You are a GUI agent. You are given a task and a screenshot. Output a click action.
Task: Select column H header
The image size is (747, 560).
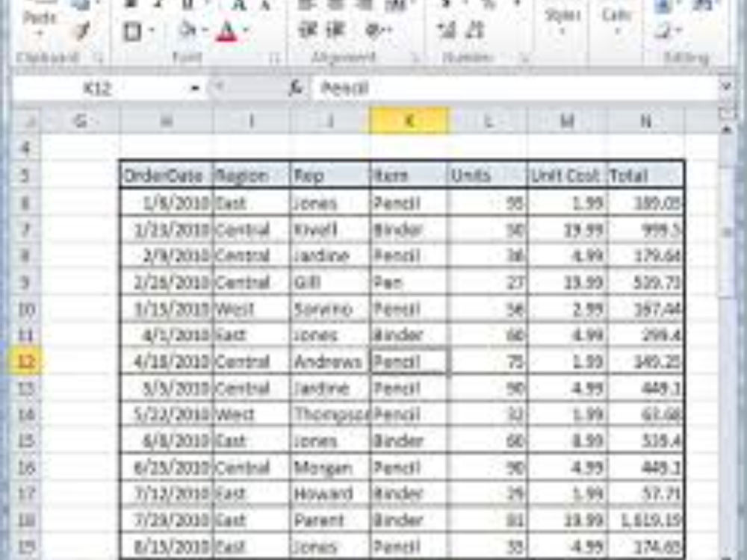click(x=167, y=121)
